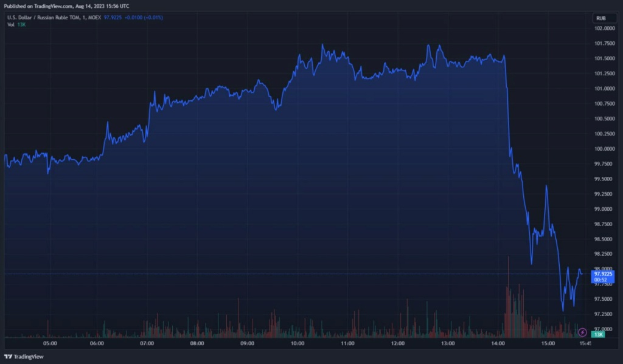The width and height of the screenshot is (623, 364).
Task: Click the 06:00 time axis label
Action: (x=97, y=343)
